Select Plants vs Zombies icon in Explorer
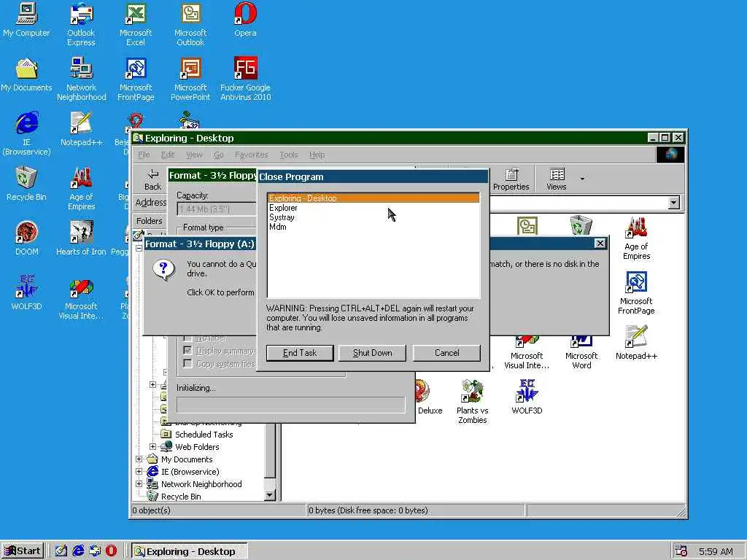Screen dimensions: 747x560 click(x=472, y=402)
